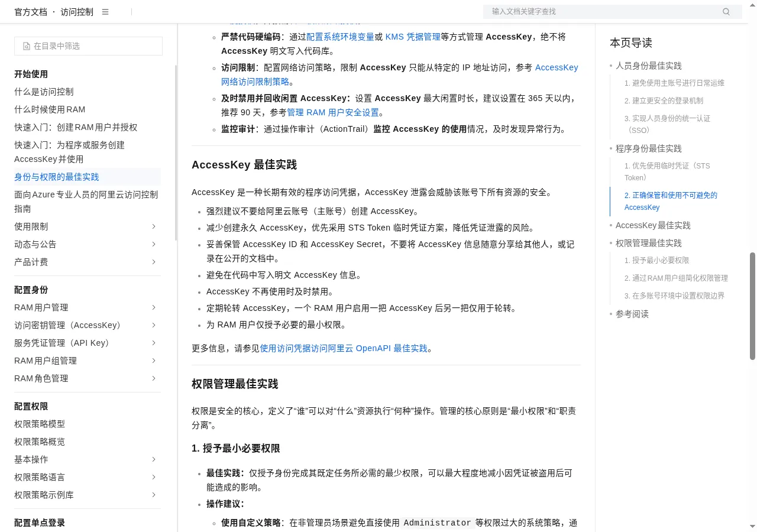This screenshot has height=532, width=757.
Task: Open 快速入门：为程序或服务创建AccessKey并使用
Action: coord(70,152)
